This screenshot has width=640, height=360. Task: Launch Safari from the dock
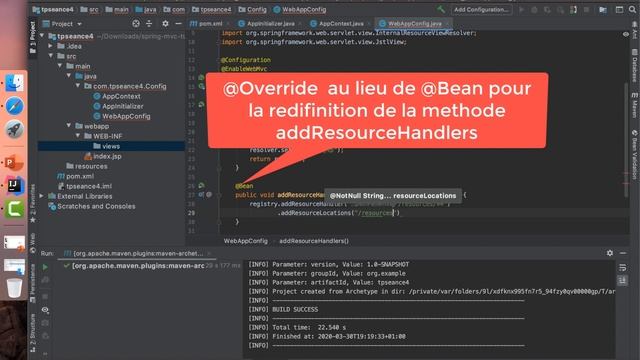(x=14, y=106)
